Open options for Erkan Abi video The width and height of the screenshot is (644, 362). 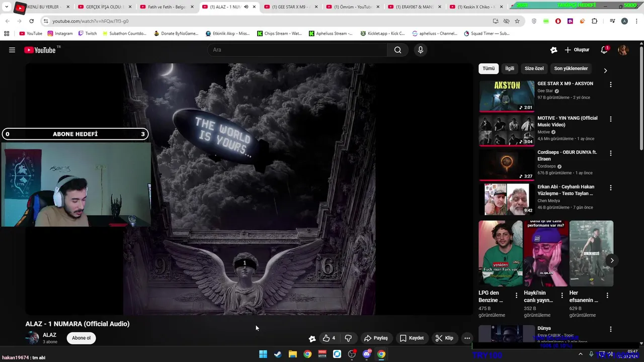[x=611, y=188]
